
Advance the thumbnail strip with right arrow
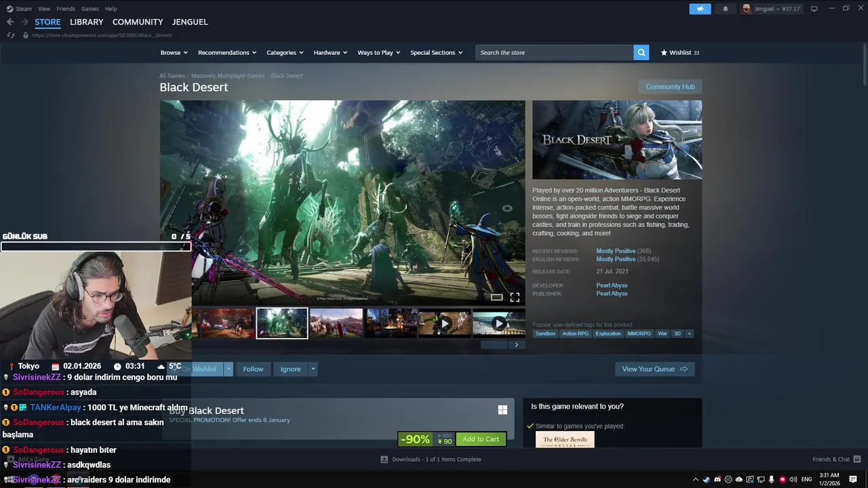point(516,345)
